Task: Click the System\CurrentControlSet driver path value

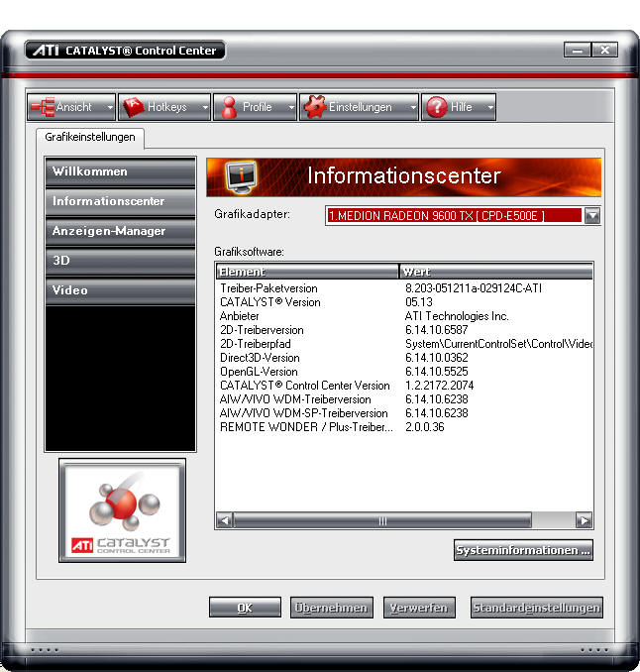Action: (498, 344)
